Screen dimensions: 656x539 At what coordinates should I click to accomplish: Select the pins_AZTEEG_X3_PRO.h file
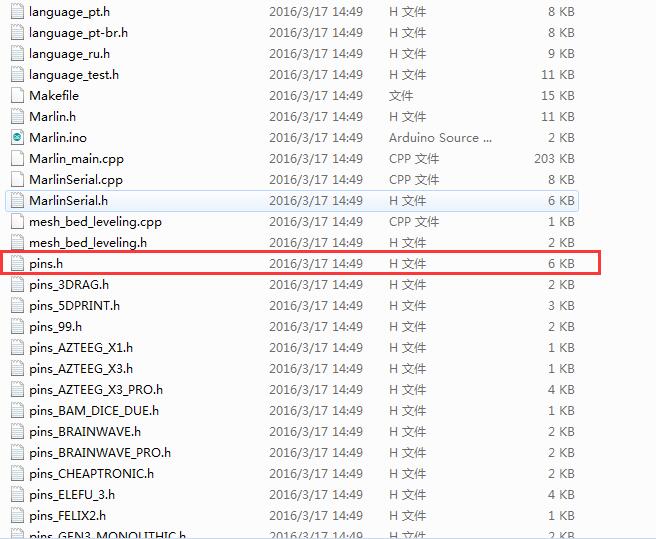(96, 390)
